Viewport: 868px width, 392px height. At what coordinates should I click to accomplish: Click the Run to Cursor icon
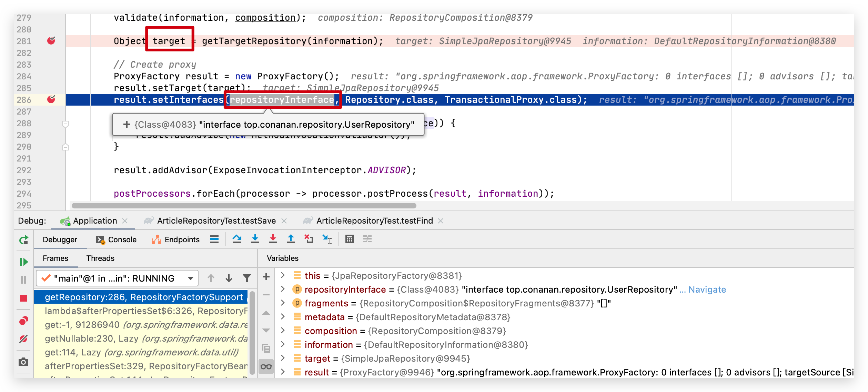pyautogui.click(x=327, y=239)
